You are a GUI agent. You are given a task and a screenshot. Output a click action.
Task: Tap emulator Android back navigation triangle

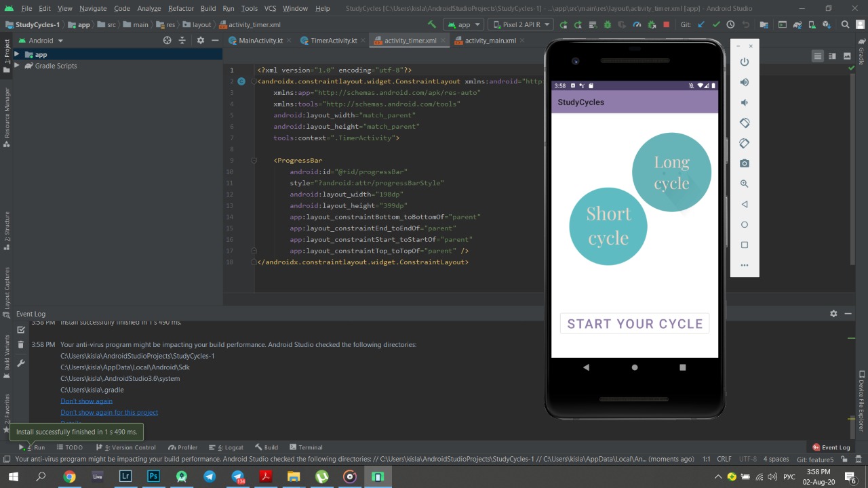[587, 367]
